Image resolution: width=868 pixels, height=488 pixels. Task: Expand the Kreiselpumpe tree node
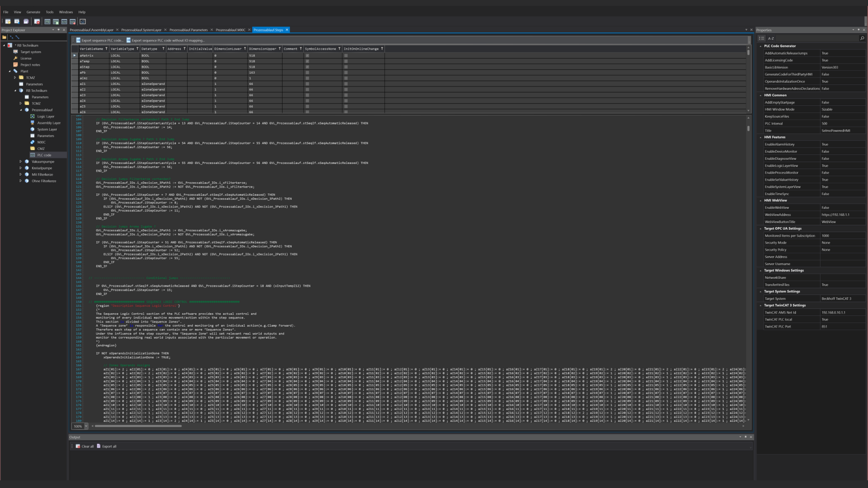click(21, 168)
